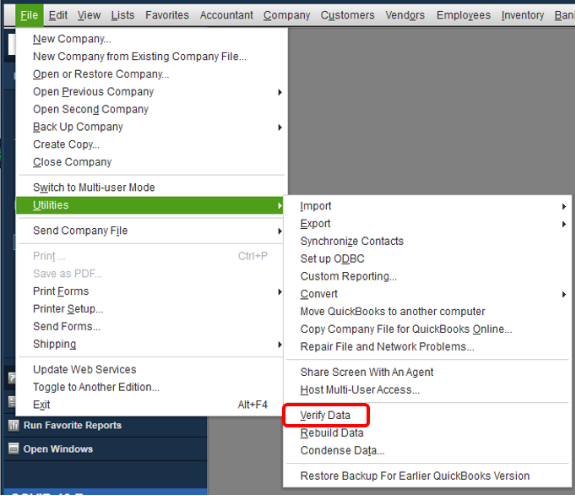The width and height of the screenshot is (575, 496).
Task: Click Run Favorite Reports in sidebar
Action: [x=72, y=425]
